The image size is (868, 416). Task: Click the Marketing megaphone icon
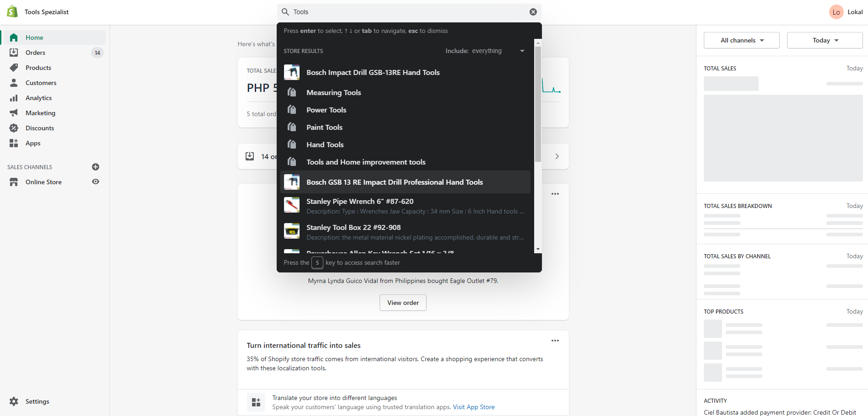(x=14, y=113)
